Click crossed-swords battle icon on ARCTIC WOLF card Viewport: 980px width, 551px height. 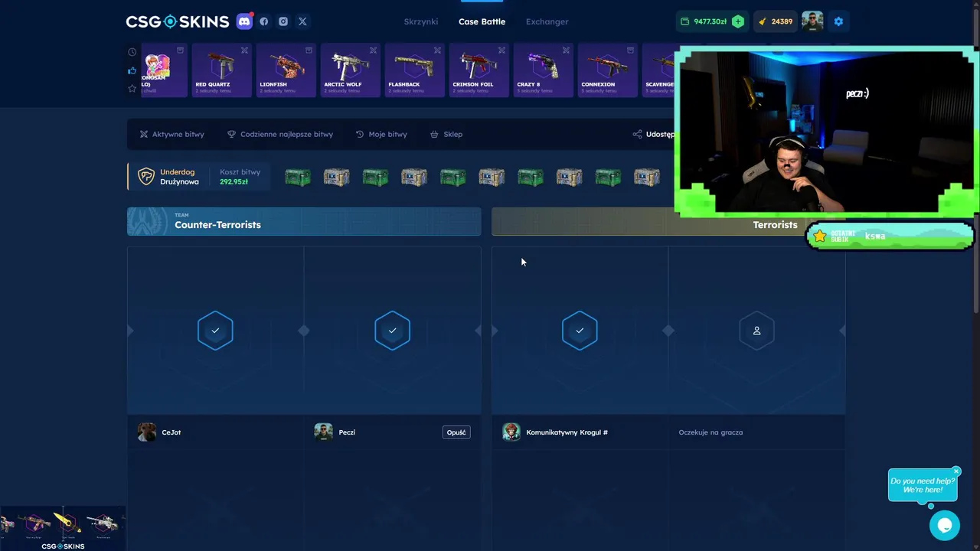click(x=373, y=51)
